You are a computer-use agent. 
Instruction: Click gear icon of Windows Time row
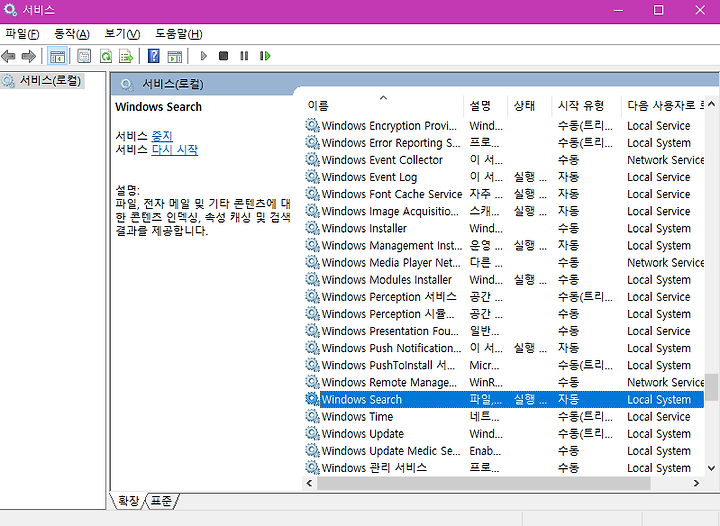312,416
